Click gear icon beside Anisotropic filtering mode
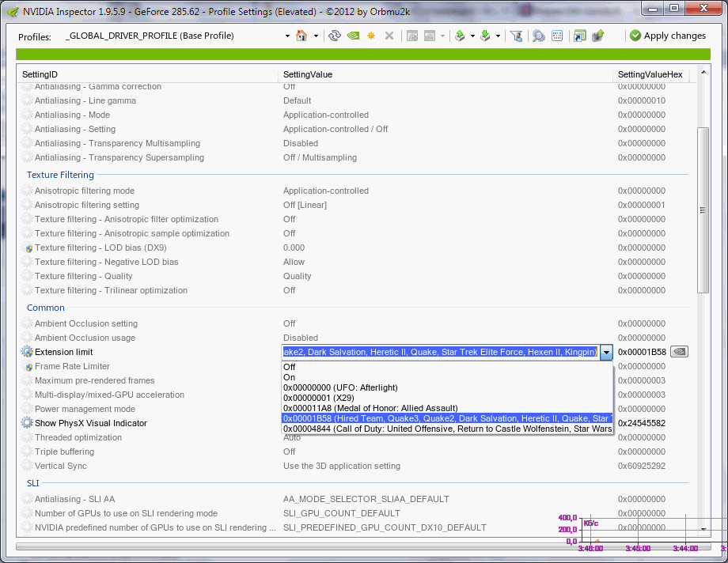The width and height of the screenshot is (728, 563). [x=27, y=191]
